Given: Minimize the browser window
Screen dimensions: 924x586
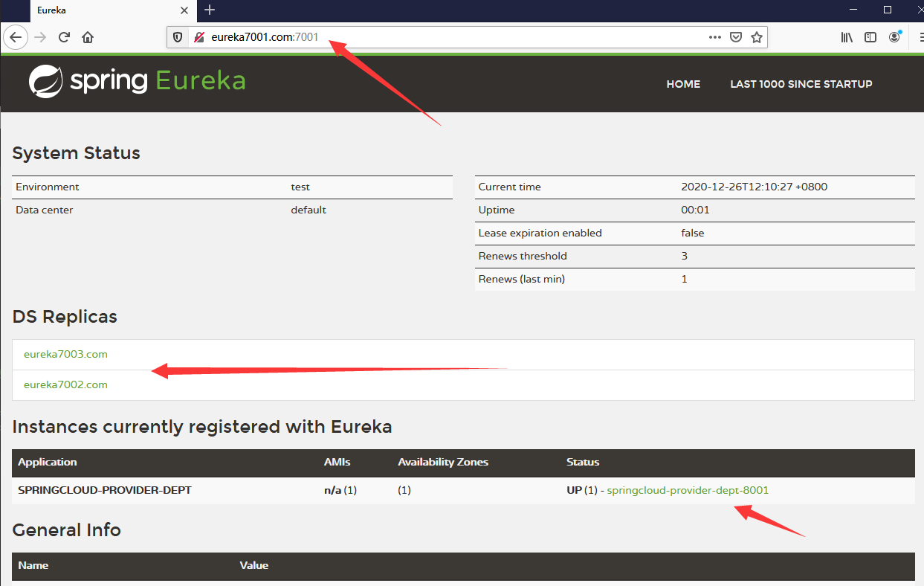Looking at the screenshot, I should [854, 10].
